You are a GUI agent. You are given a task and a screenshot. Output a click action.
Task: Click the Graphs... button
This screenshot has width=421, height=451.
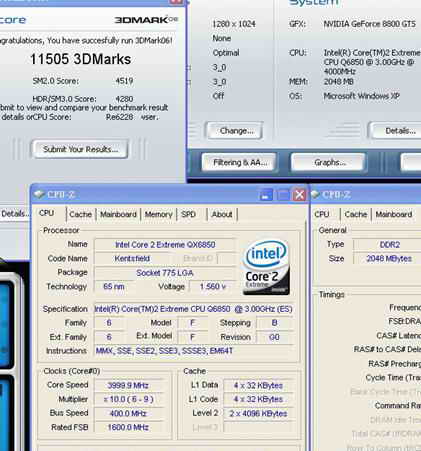330,163
